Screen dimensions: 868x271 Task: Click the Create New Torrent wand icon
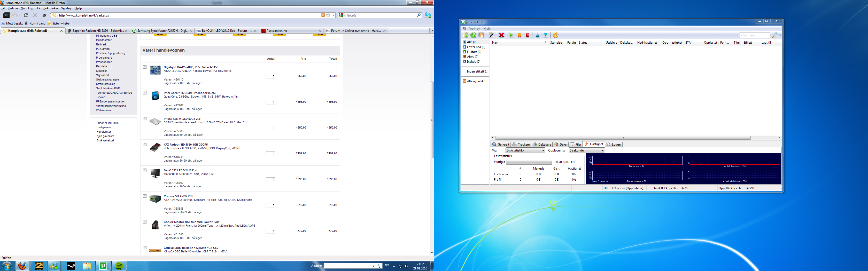491,35
